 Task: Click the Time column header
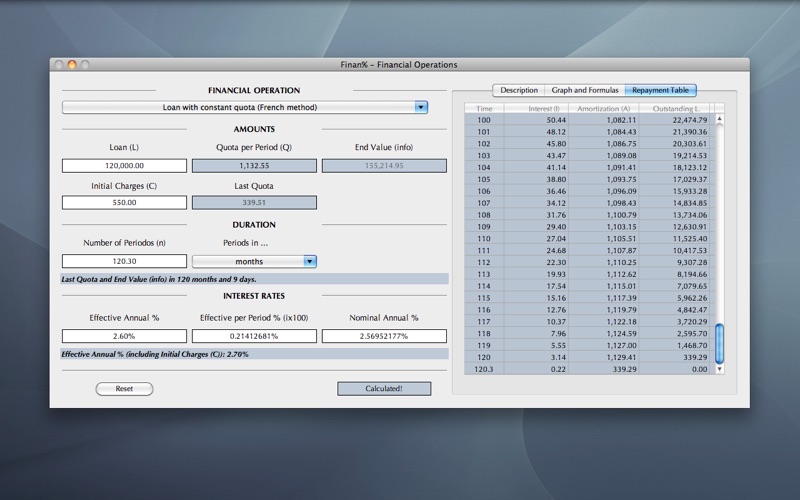pyautogui.click(x=484, y=108)
